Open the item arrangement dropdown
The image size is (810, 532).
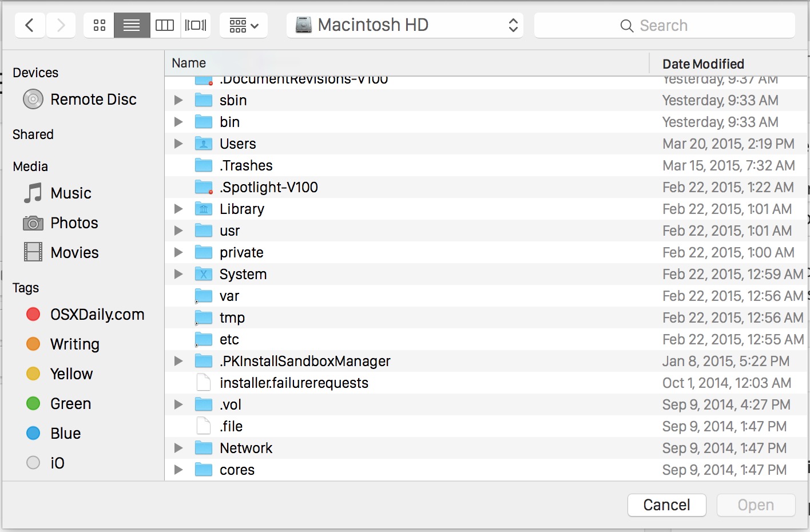pos(244,25)
